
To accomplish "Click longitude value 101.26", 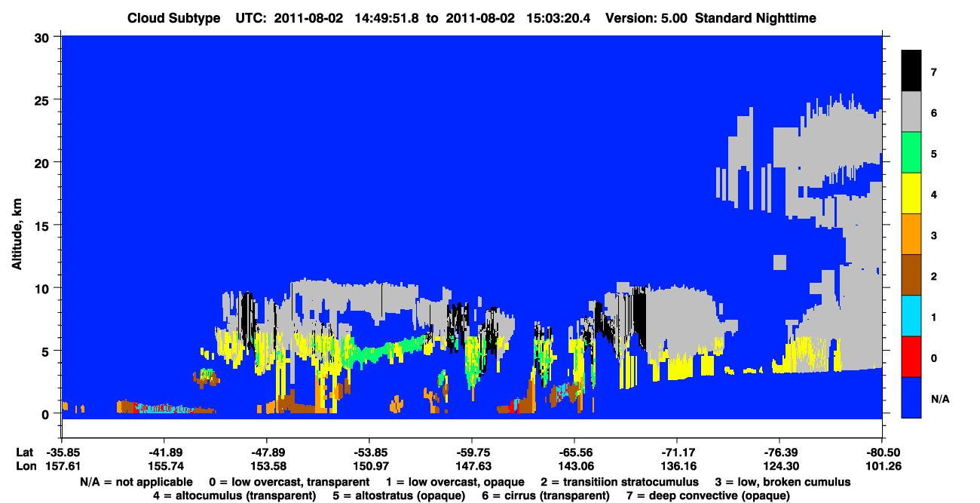I will 882,466.
